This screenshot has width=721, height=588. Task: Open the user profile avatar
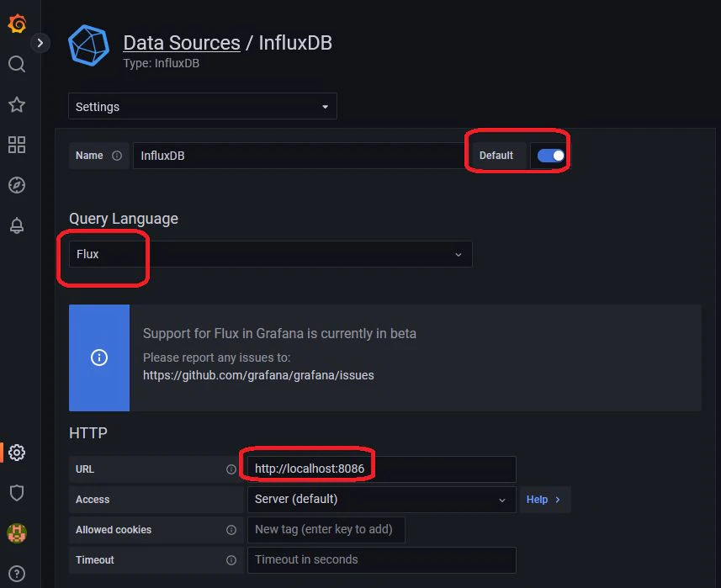click(17, 533)
